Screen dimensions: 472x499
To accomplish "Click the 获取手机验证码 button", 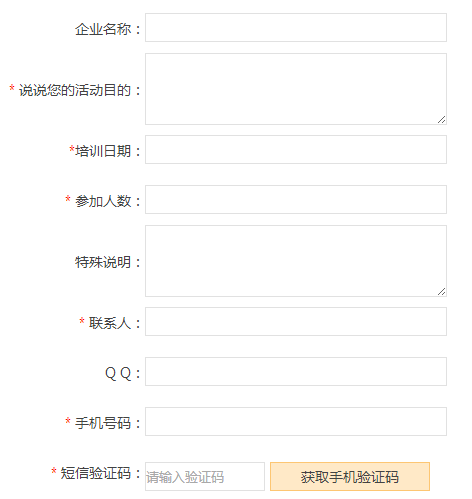I will click(x=350, y=477).
